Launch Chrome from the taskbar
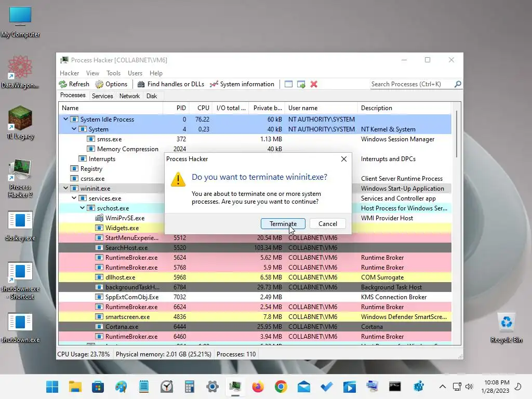 (281, 387)
